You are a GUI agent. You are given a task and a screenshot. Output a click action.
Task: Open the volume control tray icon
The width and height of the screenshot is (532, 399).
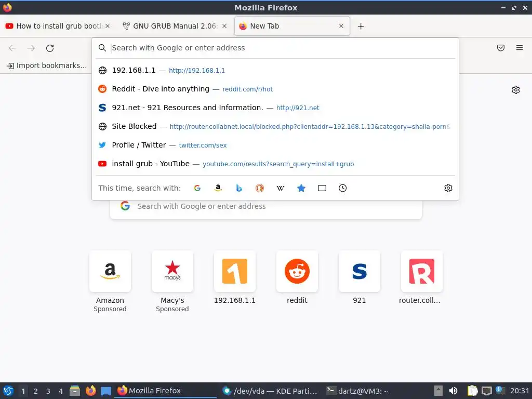coord(453,391)
